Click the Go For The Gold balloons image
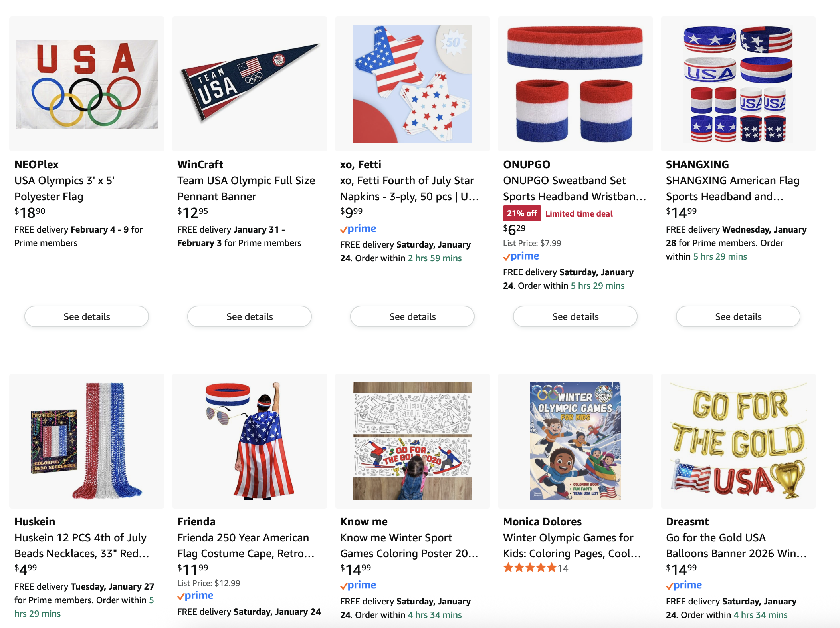 coord(738,441)
